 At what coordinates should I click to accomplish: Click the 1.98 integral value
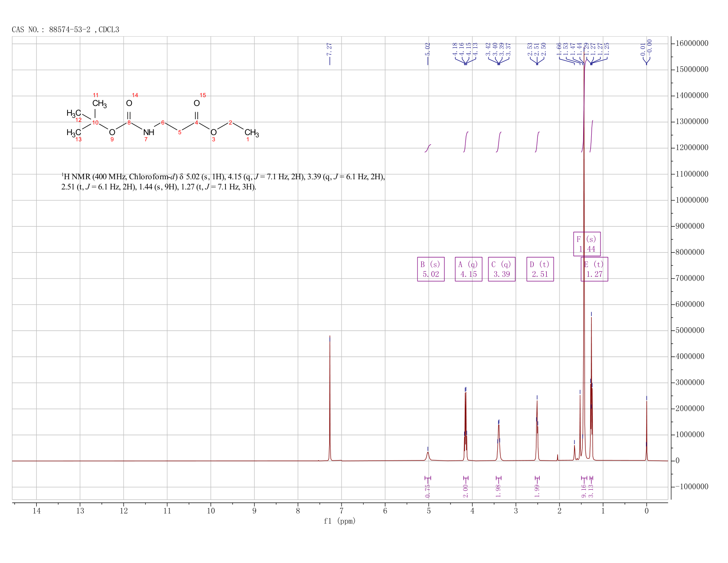[499, 490]
